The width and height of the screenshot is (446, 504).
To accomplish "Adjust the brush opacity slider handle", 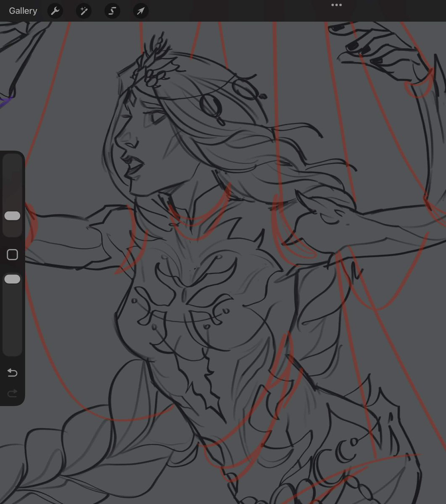I will 12,279.
